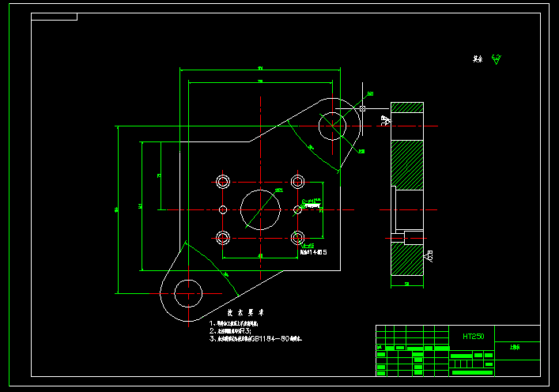This screenshot has width=559, height=392.
Task: Click roughness symbol left of section view top
Action: pos(386,120)
